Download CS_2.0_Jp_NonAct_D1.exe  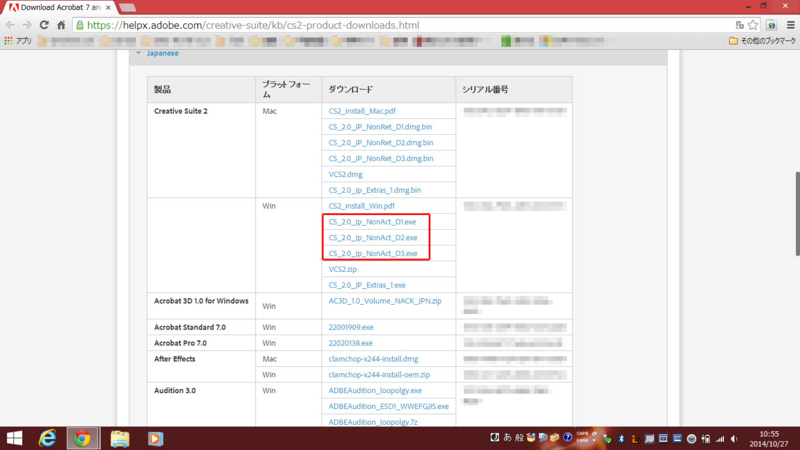pyautogui.click(x=372, y=221)
